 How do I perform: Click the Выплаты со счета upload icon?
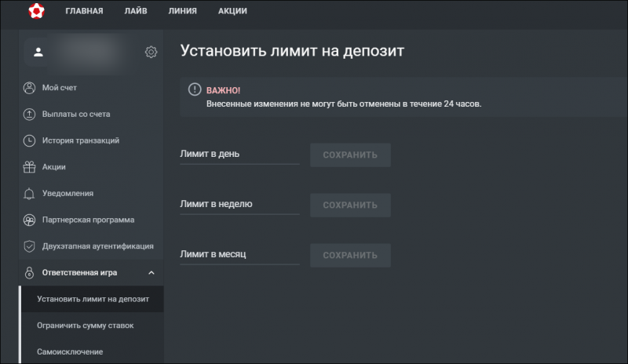click(x=29, y=114)
